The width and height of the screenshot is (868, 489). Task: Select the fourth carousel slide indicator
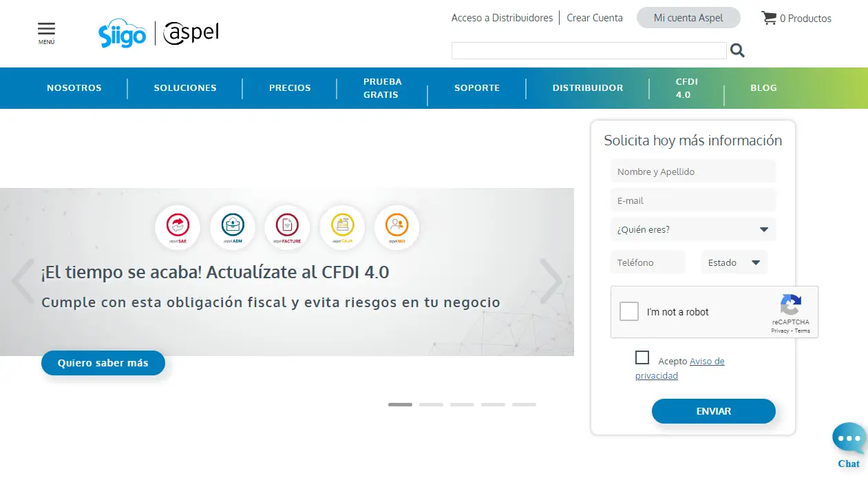coord(493,404)
